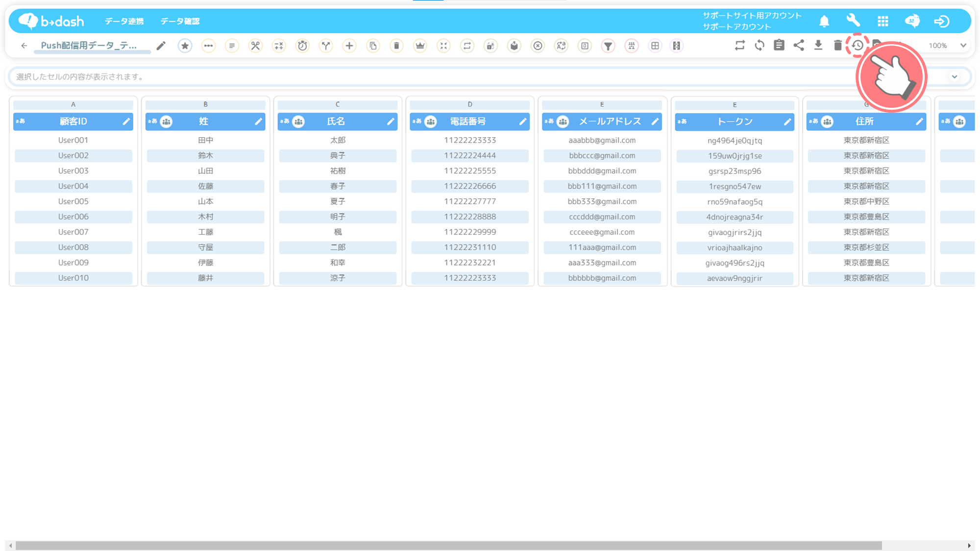This screenshot has height=551, width=980.
Task: Click the scissors tools icon
Action: [x=255, y=46]
